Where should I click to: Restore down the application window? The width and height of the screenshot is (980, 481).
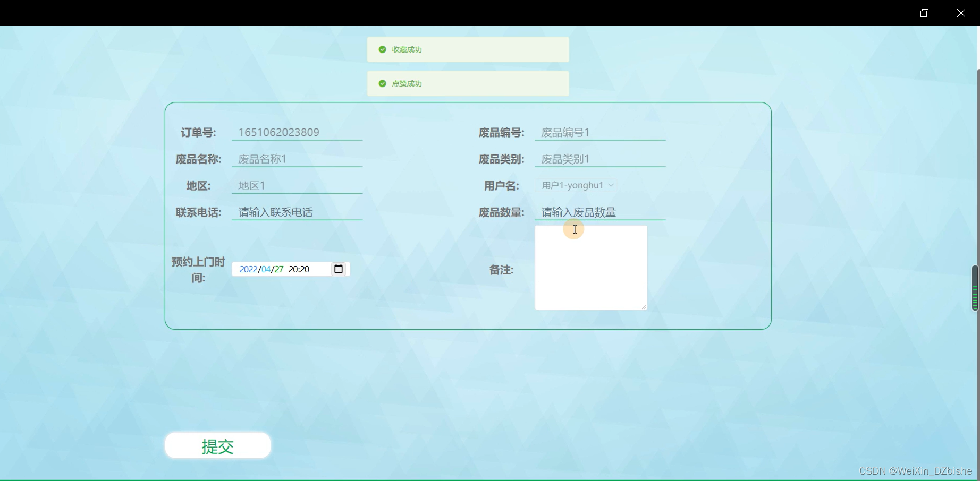pyautogui.click(x=924, y=13)
